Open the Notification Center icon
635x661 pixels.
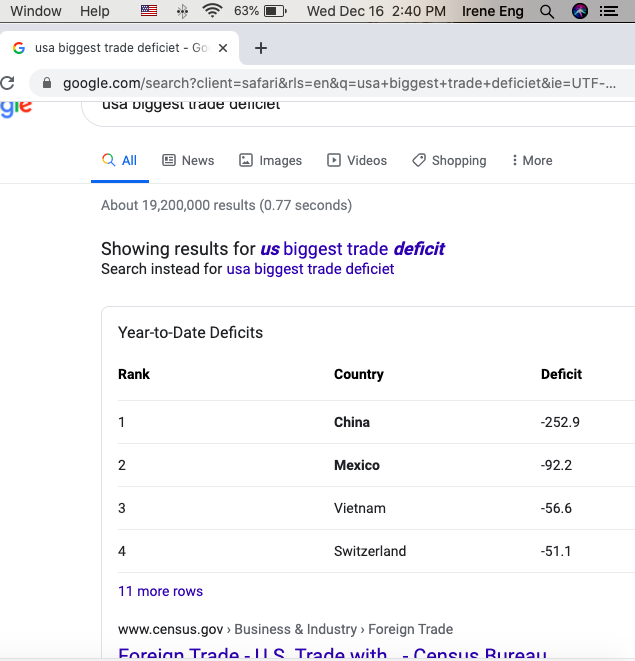[x=610, y=11]
